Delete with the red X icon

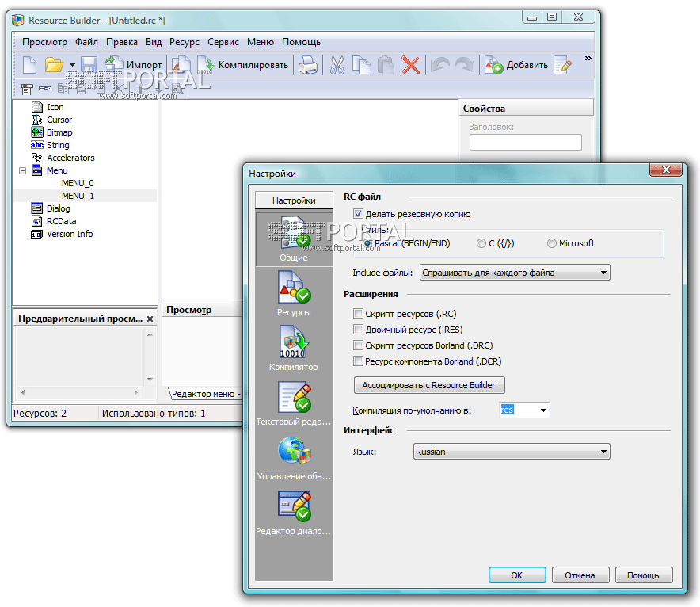[411, 65]
